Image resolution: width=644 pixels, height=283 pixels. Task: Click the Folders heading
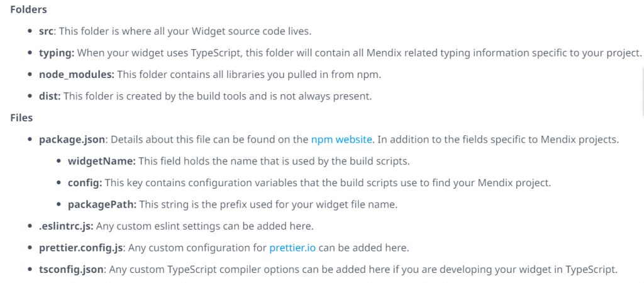tap(28, 10)
